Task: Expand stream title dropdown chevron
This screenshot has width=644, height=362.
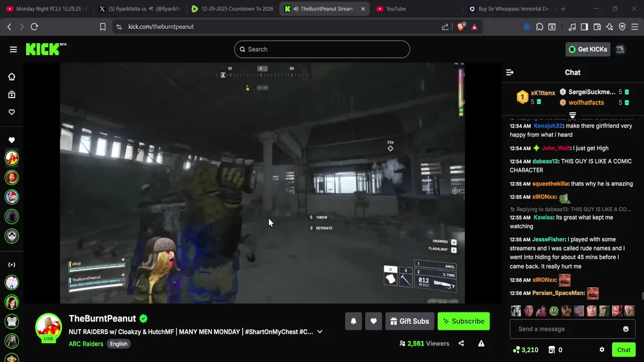Action: pos(319,332)
